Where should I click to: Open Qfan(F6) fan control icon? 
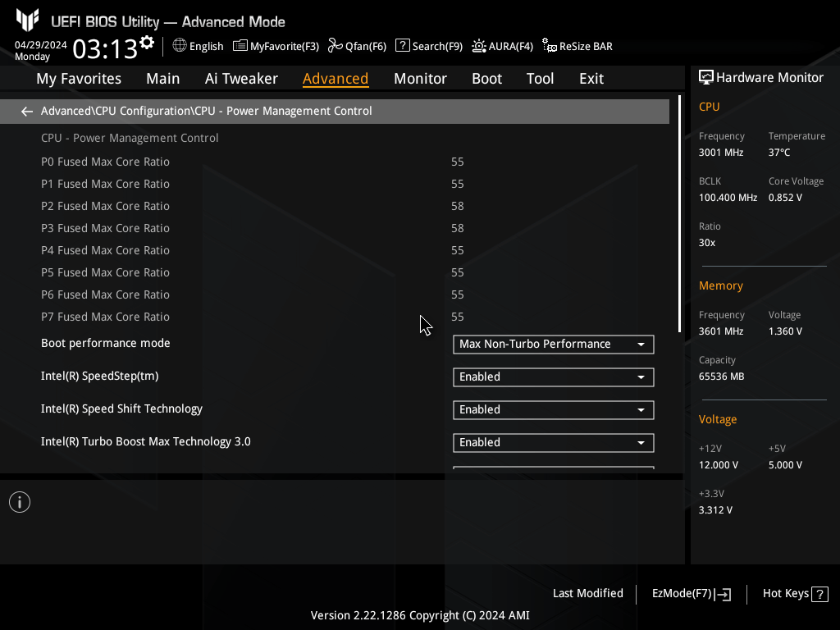[x=335, y=46]
